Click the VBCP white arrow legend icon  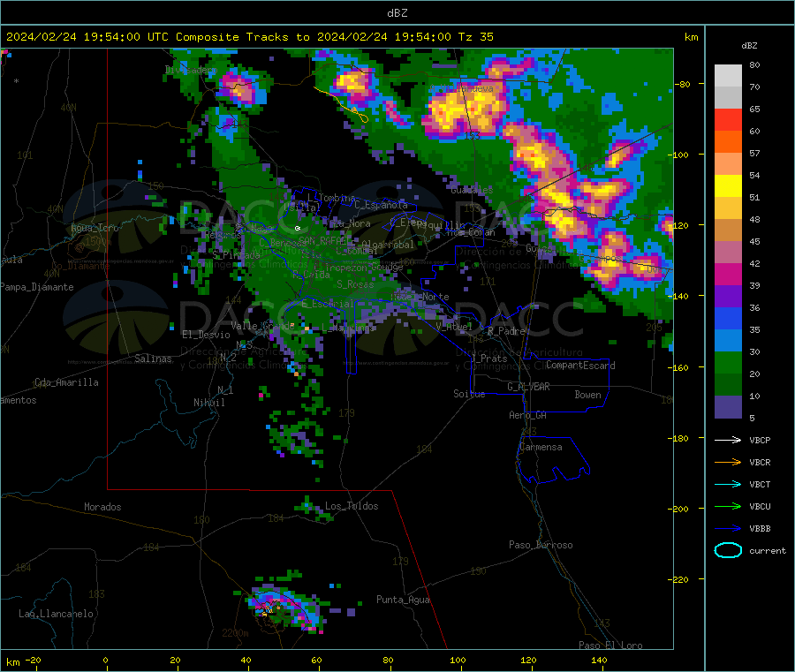point(728,440)
